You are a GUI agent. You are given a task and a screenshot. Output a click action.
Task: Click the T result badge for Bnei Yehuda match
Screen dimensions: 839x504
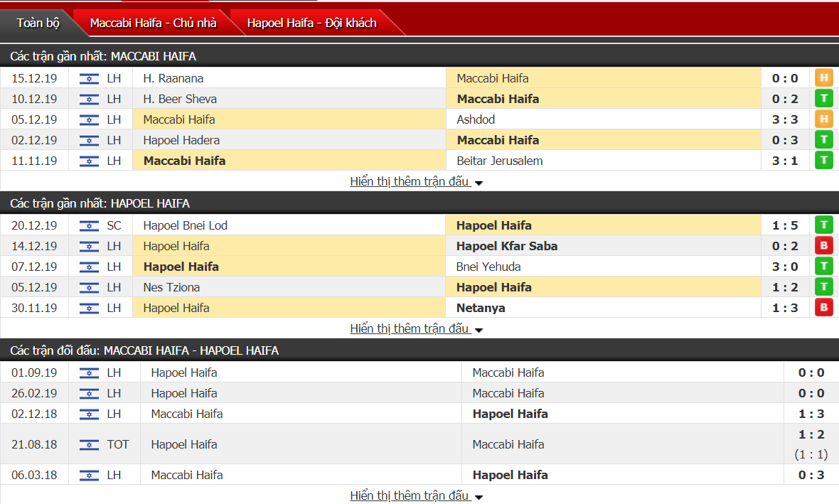tap(824, 267)
